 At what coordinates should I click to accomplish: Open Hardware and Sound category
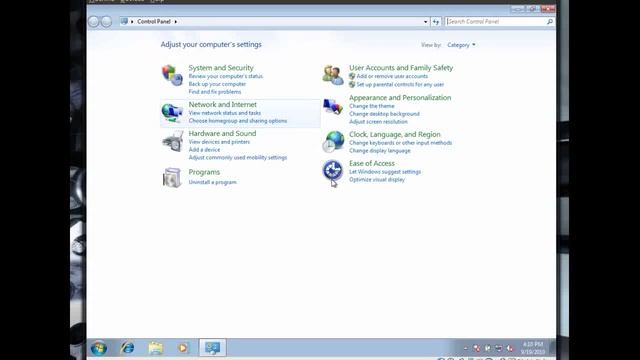point(222,133)
